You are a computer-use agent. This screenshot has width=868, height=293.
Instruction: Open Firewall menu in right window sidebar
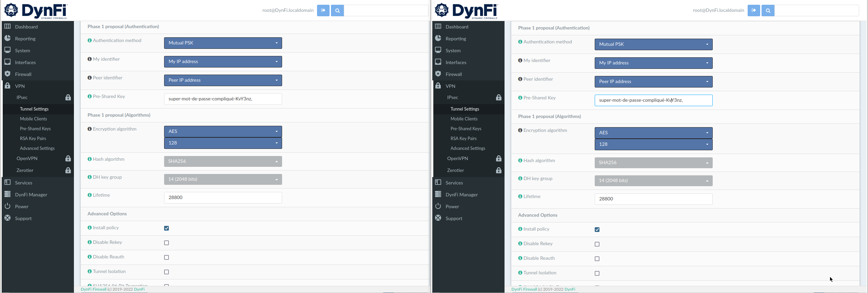click(x=454, y=75)
